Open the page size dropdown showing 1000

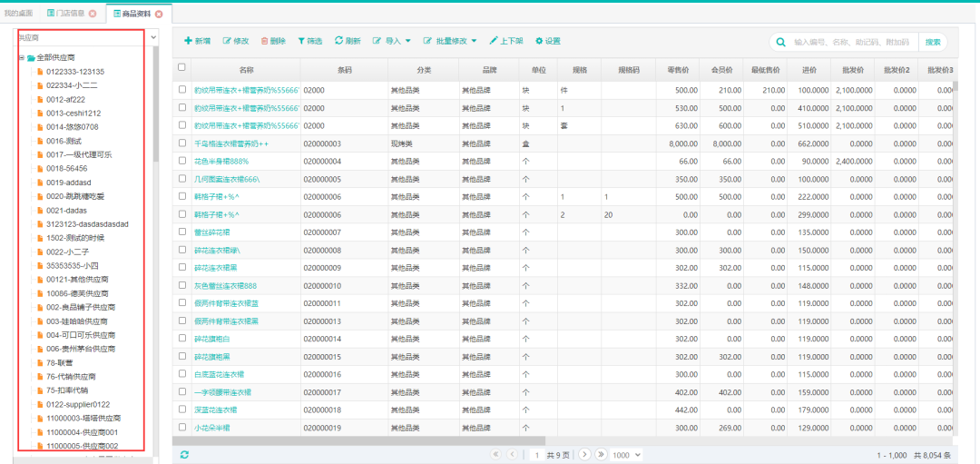pos(626,454)
